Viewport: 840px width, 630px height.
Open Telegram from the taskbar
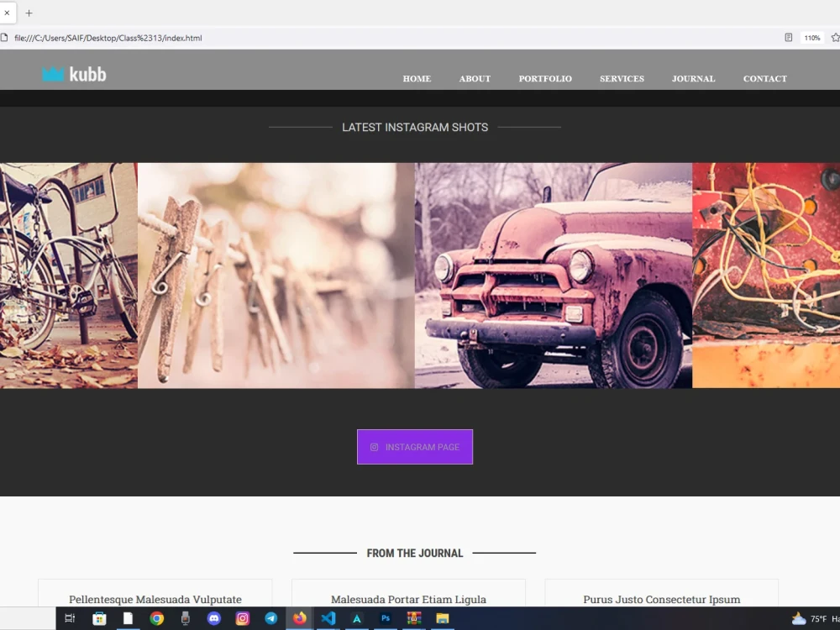coord(271,618)
